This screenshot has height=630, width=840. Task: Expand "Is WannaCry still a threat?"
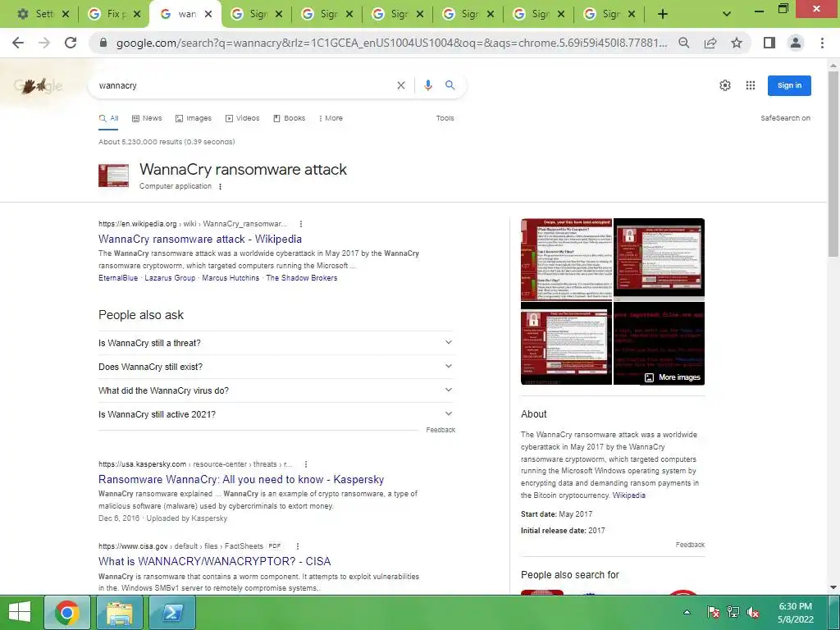coord(276,343)
